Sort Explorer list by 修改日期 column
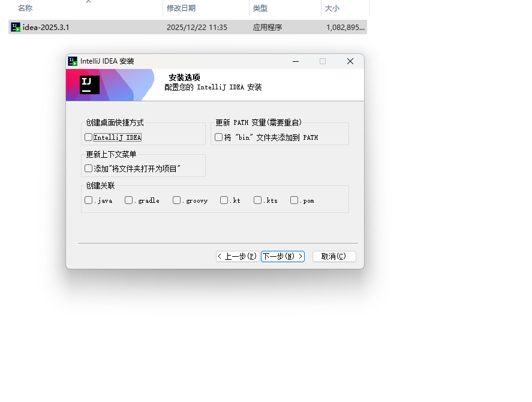The width and height of the screenshot is (532, 402). (x=181, y=8)
